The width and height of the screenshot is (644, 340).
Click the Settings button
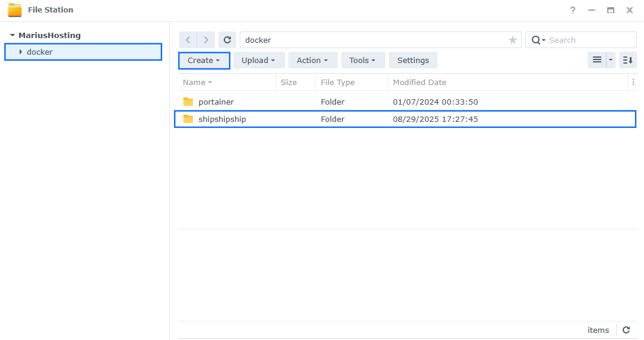click(x=413, y=60)
